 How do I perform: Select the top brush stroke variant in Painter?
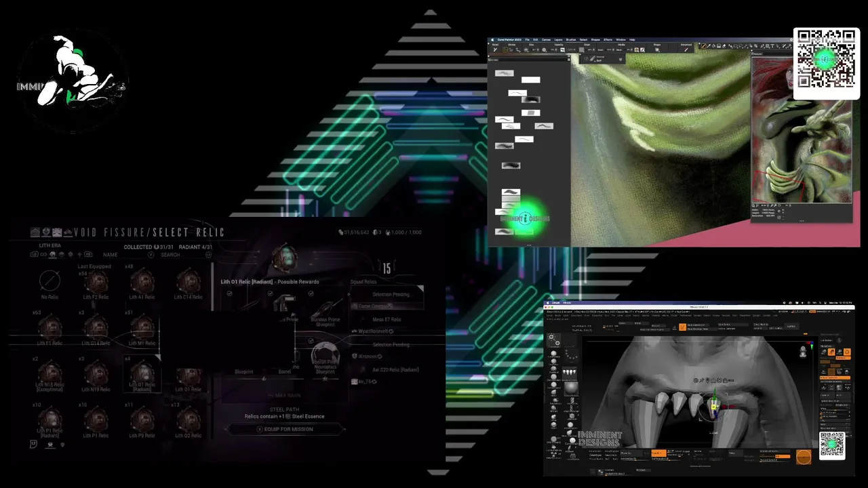pos(504,73)
